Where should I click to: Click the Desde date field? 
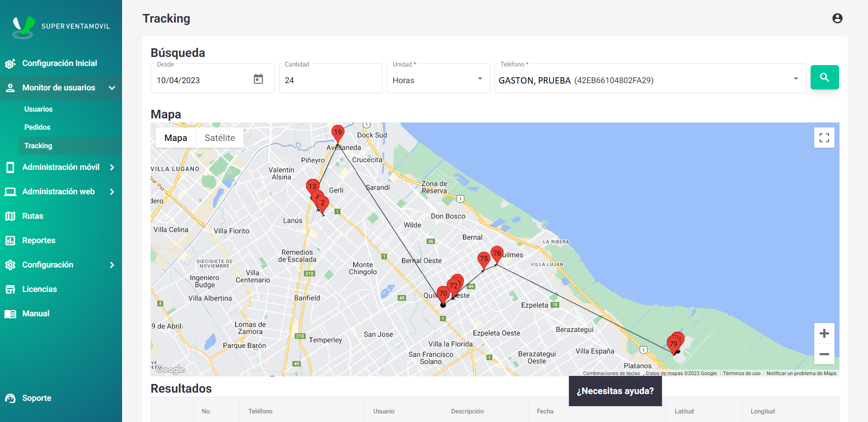212,79
